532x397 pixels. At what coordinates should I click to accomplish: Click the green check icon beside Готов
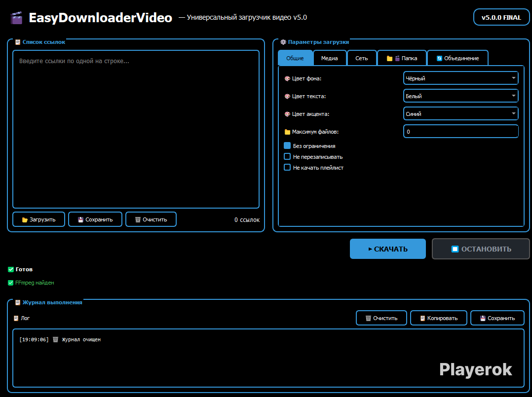pos(11,270)
